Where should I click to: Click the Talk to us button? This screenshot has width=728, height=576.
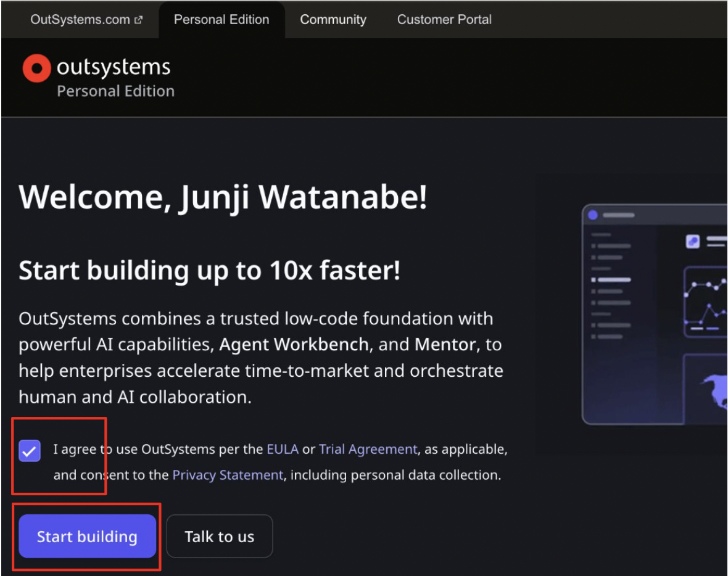(x=220, y=536)
